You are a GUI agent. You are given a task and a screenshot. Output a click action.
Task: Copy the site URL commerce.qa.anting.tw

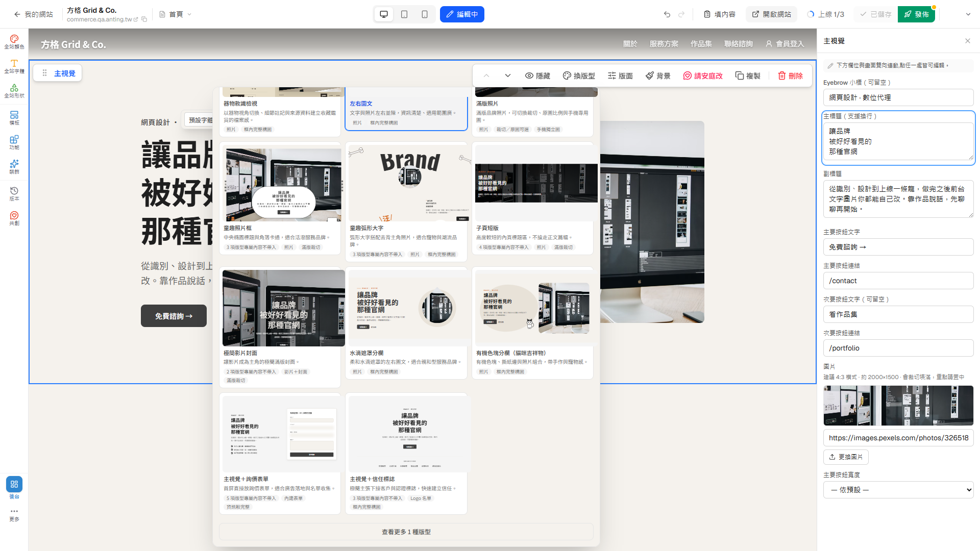pyautogui.click(x=144, y=19)
